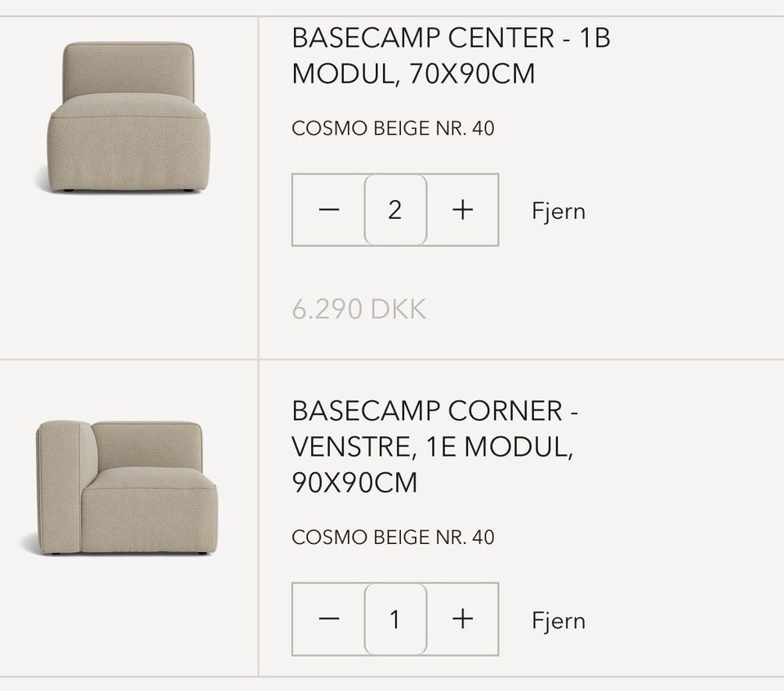Increase quantity of Basecamp Corner module
This screenshot has height=691, width=784.
463,619
